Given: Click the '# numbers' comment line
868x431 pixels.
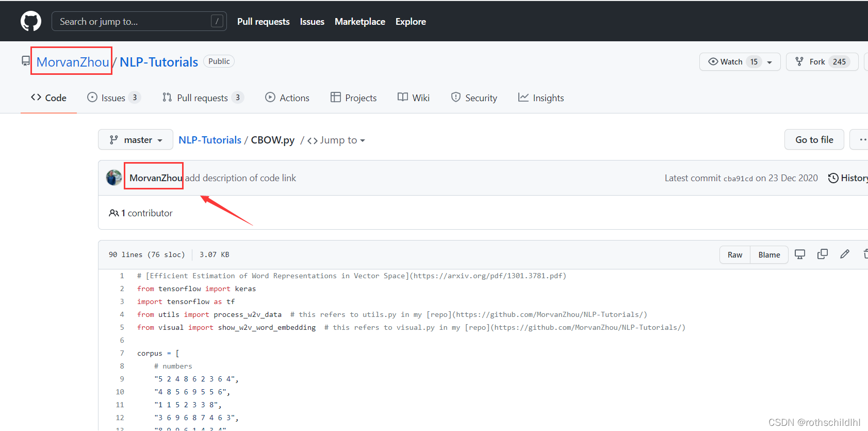Looking at the screenshot, I should [173, 366].
